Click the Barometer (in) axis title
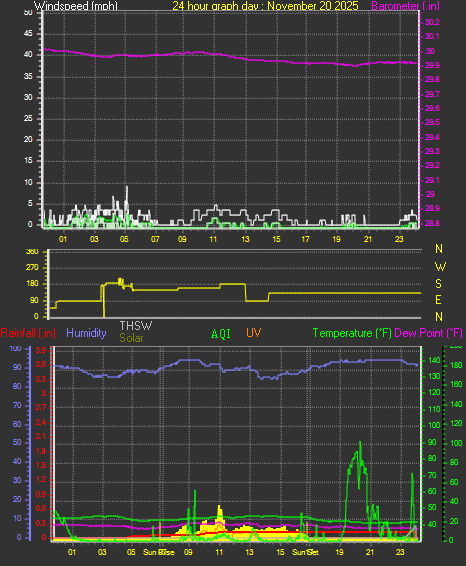 (405, 6)
